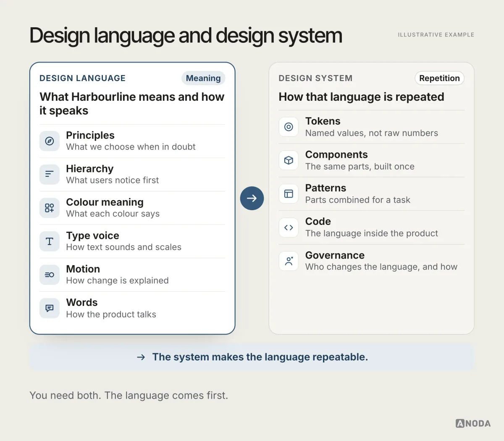The width and height of the screenshot is (504, 441).
Task: Select the Colour meaning heading
Action: coord(105,202)
